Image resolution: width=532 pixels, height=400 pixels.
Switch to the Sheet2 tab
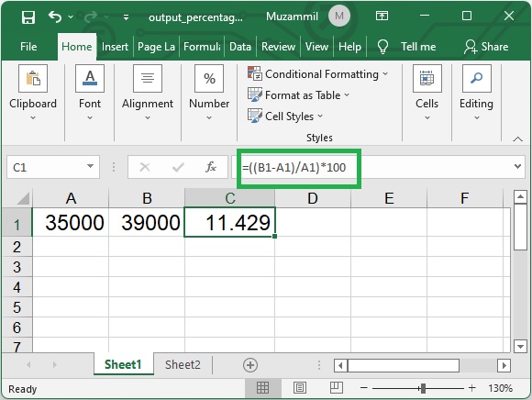click(x=183, y=365)
